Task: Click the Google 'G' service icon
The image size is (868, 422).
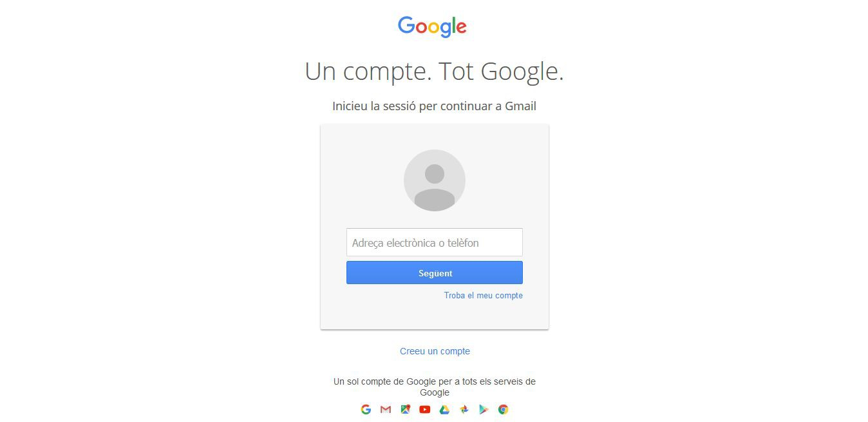Action: [x=366, y=409]
